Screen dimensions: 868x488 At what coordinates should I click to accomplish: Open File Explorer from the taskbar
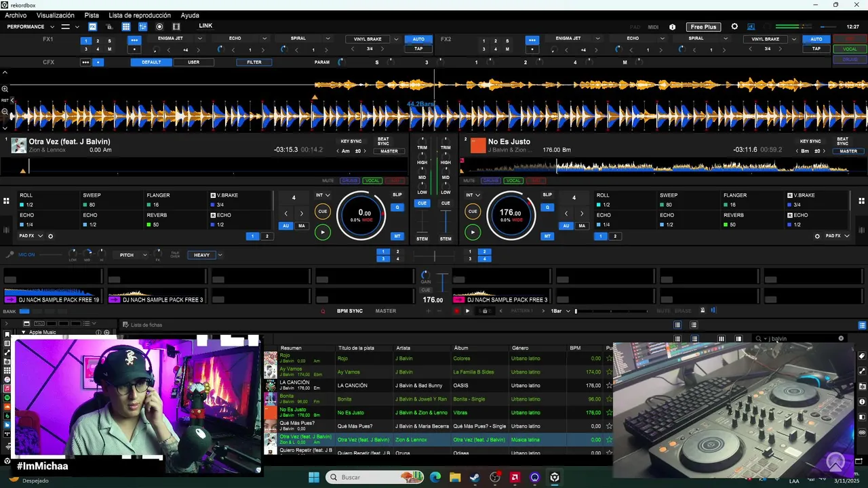coord(455,477)
